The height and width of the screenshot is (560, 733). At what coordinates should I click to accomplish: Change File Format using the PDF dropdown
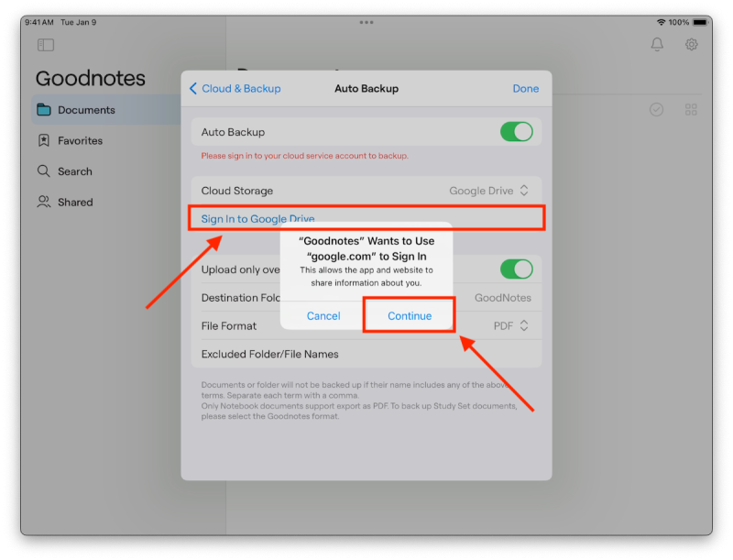[509, 325]
